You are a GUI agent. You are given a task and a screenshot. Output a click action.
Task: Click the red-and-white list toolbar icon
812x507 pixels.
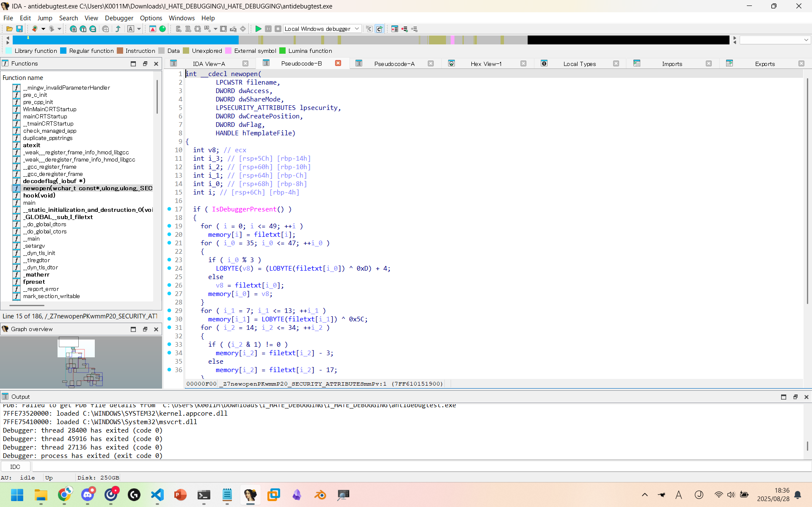tap(395, 29)
